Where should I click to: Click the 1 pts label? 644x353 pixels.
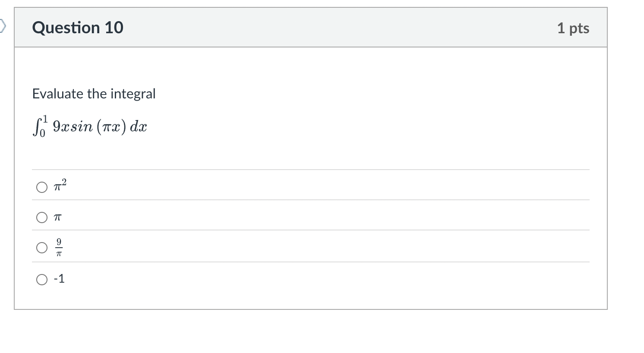pos(573,28)
